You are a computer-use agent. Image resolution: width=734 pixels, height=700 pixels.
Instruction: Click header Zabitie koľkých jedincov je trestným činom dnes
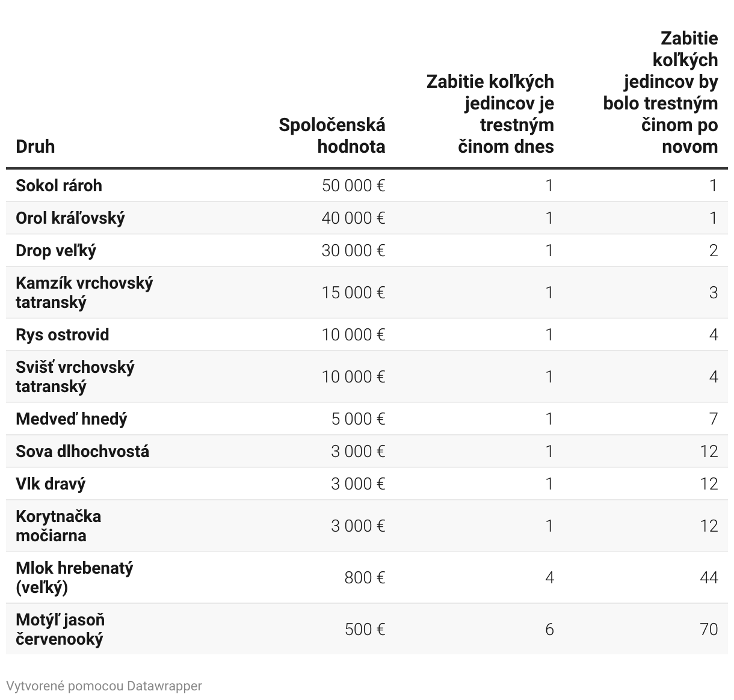[490, 114]
